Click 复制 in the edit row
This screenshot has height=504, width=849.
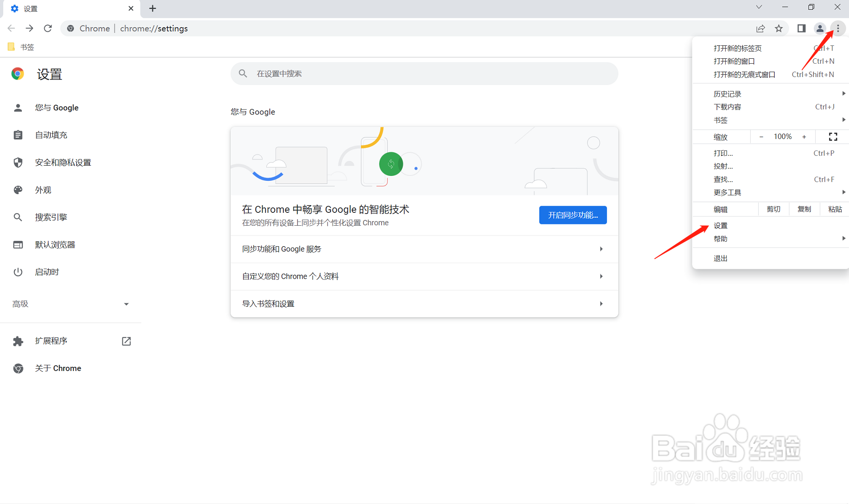point(804,209)
